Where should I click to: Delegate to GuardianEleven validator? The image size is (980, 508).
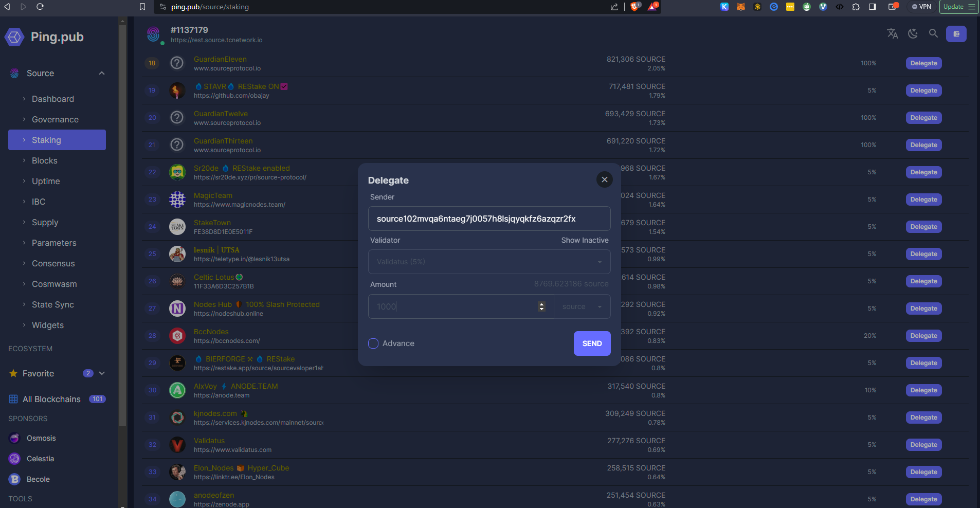click(923, 63)
